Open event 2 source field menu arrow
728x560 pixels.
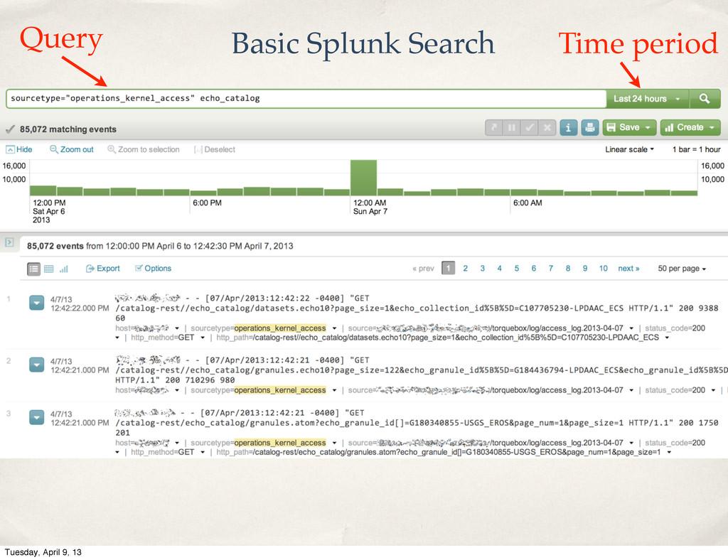(631, 391)
